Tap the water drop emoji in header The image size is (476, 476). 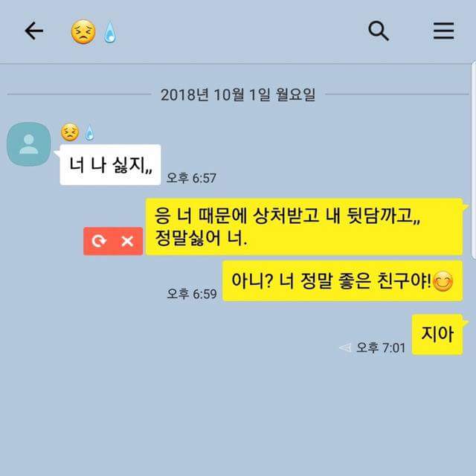click(x=110, y=32)
